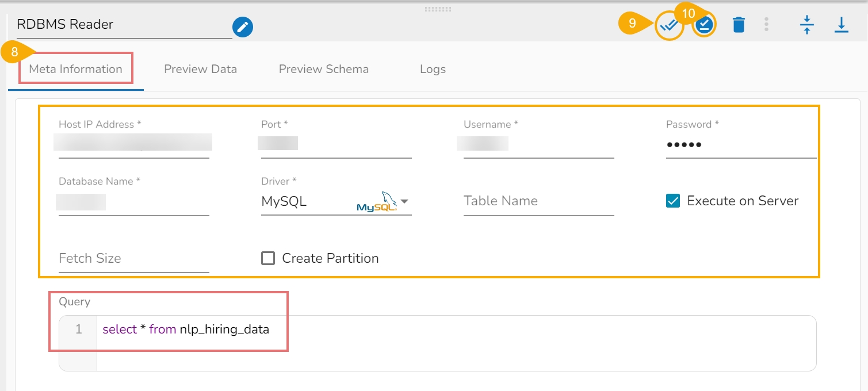Enable the Create Partition checkbox
This screenshot has width=868, height=391.
tap(268, 258)
